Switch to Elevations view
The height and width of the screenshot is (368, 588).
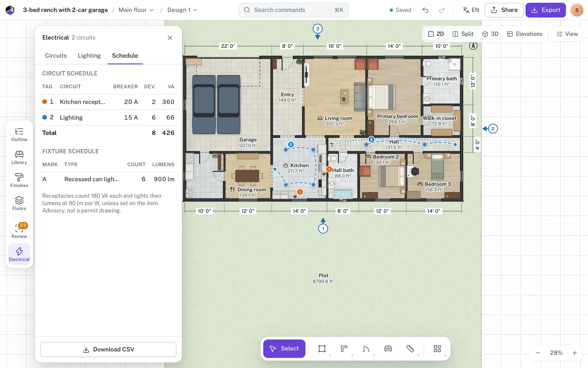pyautogui.click(x=525, y=34)
